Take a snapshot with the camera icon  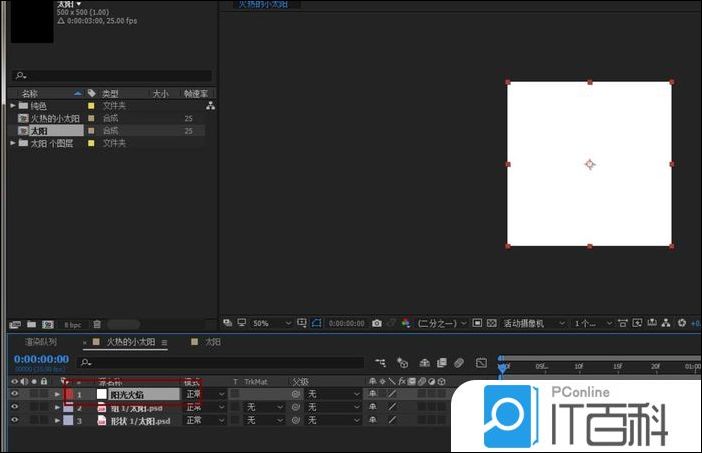pos(376,324)
